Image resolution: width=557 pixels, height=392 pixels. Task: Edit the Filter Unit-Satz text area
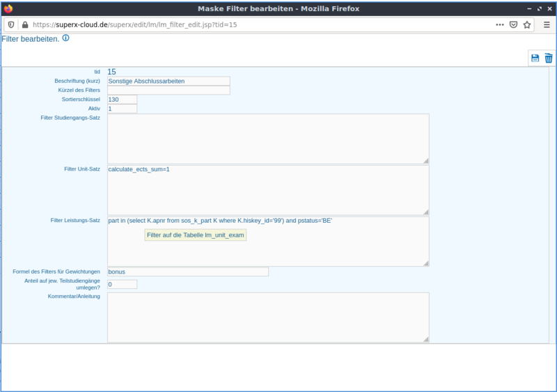click(x=268, y=190)
